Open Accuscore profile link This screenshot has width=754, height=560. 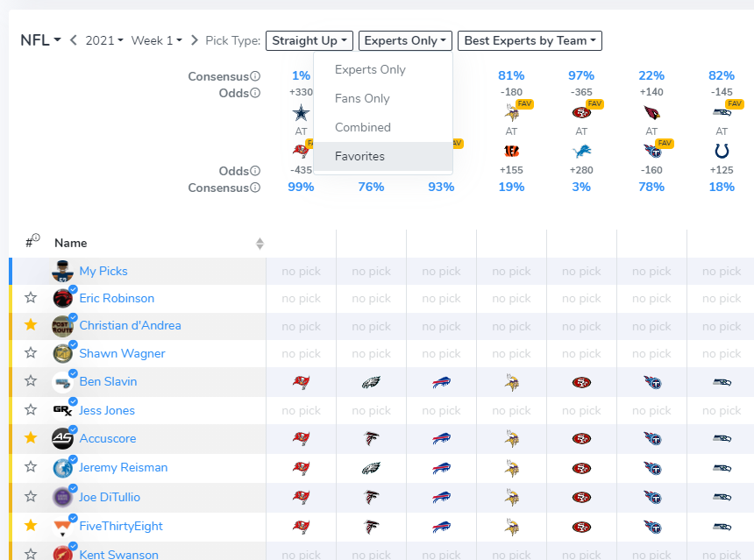108,438
